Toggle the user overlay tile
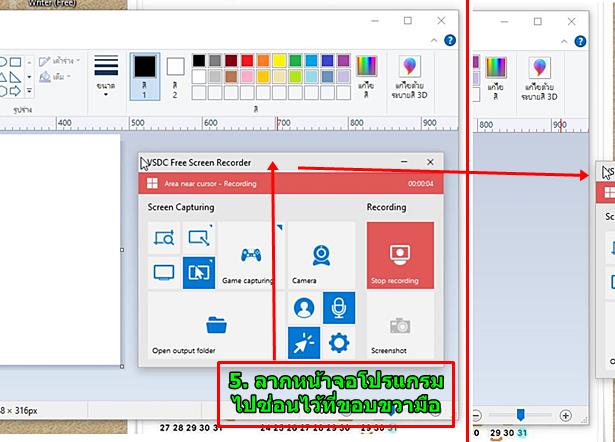This screenshot has height=442, width=615. pos(304,308)
